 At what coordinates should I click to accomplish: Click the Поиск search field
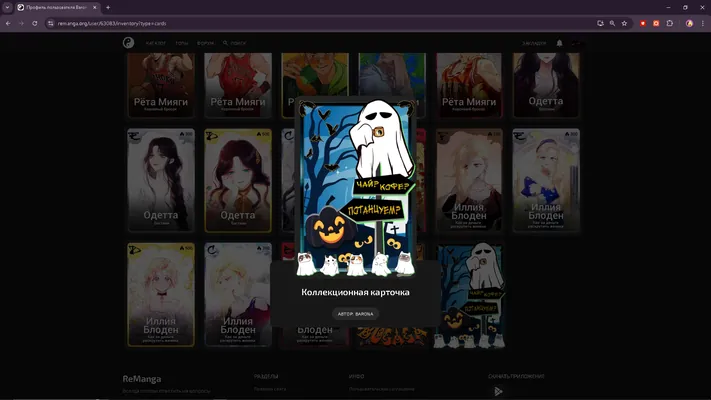[234, 44]
